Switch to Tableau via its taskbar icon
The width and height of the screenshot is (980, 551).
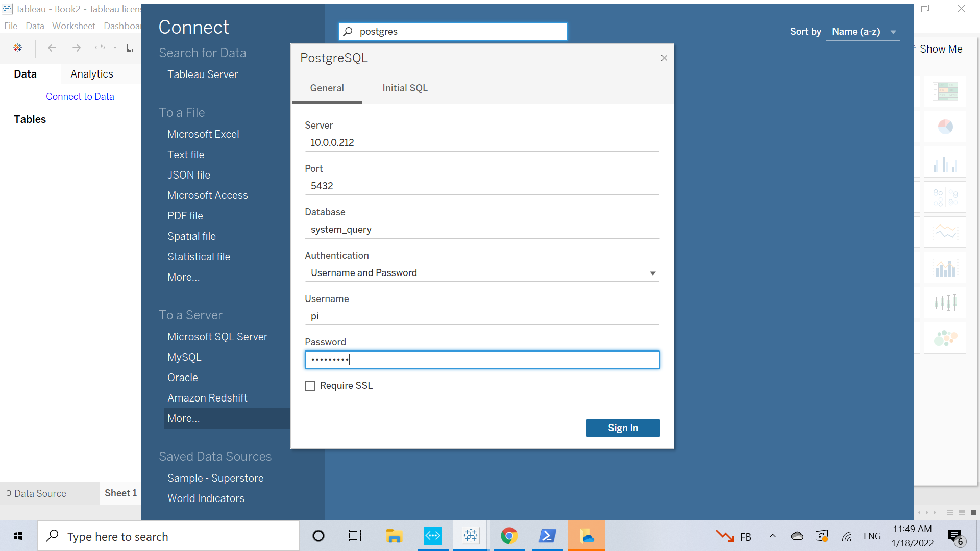coord(471,536)
